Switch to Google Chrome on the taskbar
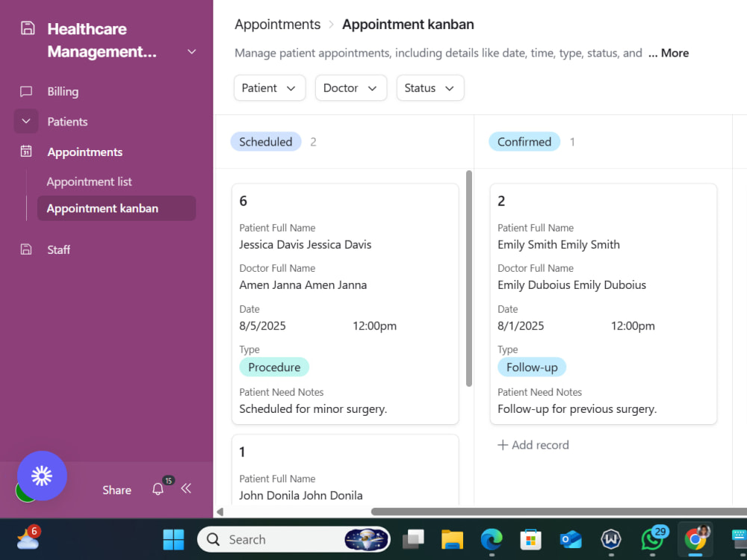Viewport: 747px width, 560px height. tap(695, 539)
